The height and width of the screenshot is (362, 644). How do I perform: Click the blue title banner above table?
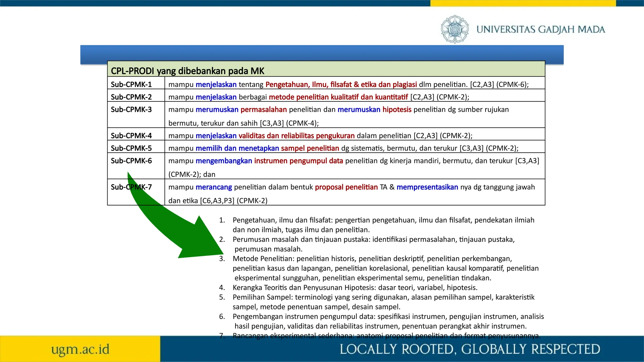point(321,52)
